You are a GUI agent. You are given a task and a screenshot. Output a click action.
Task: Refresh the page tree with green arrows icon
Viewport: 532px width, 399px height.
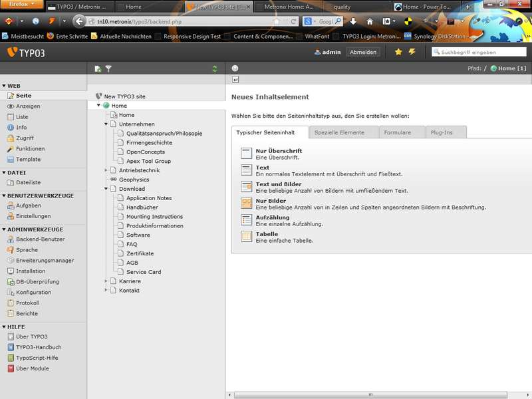coord(214,68)
